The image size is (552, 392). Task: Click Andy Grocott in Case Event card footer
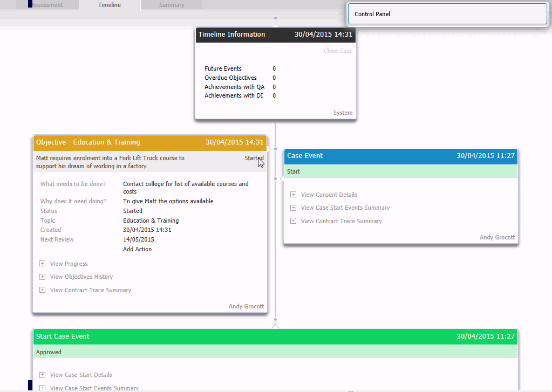point(497,238)
